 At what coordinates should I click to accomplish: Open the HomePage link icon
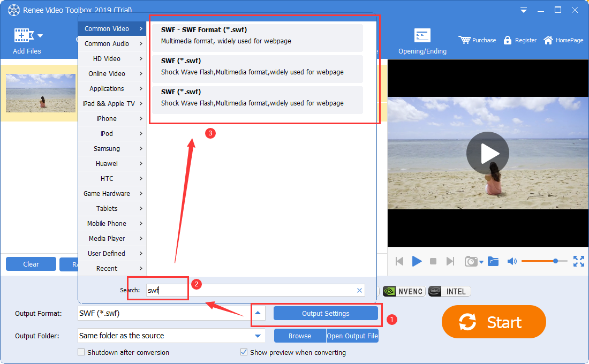548,40
